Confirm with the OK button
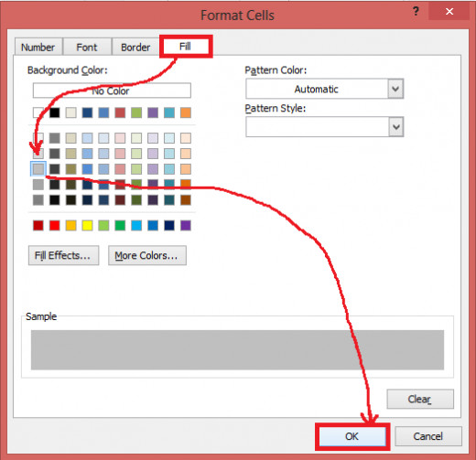The height and width of the screenshot is (460, 476). tap(352, 436)
